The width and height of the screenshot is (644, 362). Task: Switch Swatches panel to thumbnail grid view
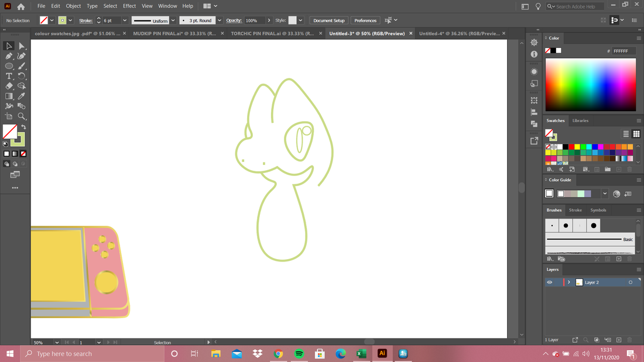click(x=636, y=134)
